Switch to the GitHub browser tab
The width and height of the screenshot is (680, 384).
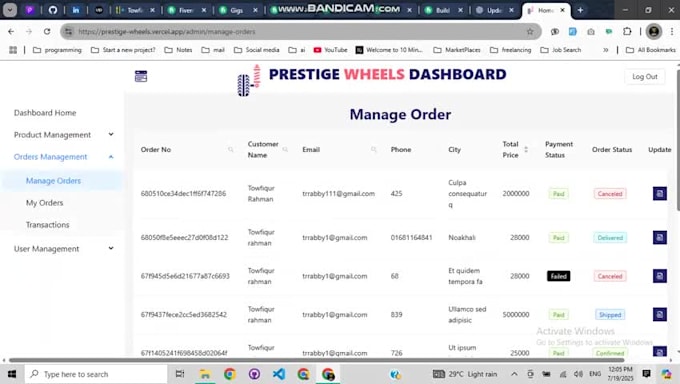(x=53, y=10)
